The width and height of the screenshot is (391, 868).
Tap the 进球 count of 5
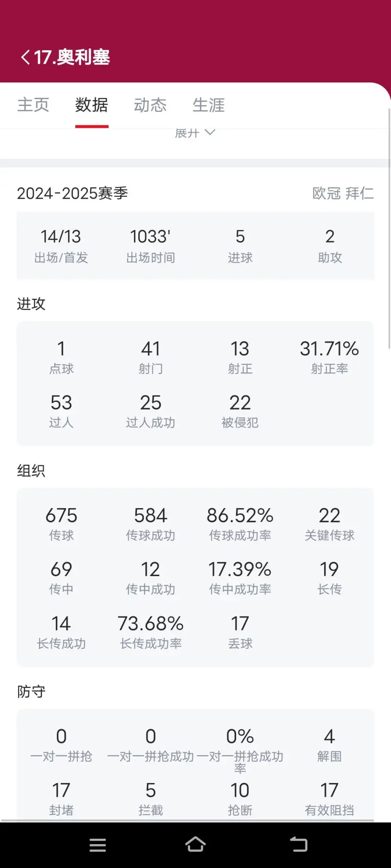pyautogui.click(x=240, y=246)
